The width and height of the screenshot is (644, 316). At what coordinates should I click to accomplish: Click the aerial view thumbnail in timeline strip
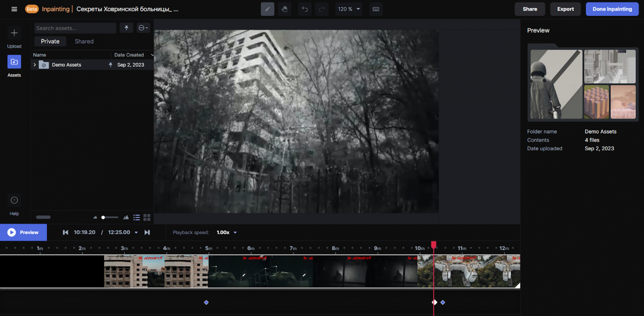pos(469,271)
